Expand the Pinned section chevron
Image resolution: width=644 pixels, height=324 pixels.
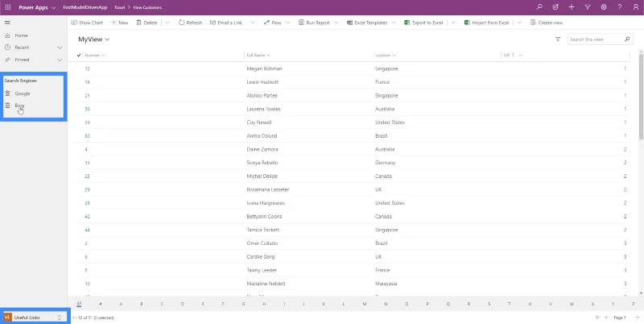pos(60,60)
